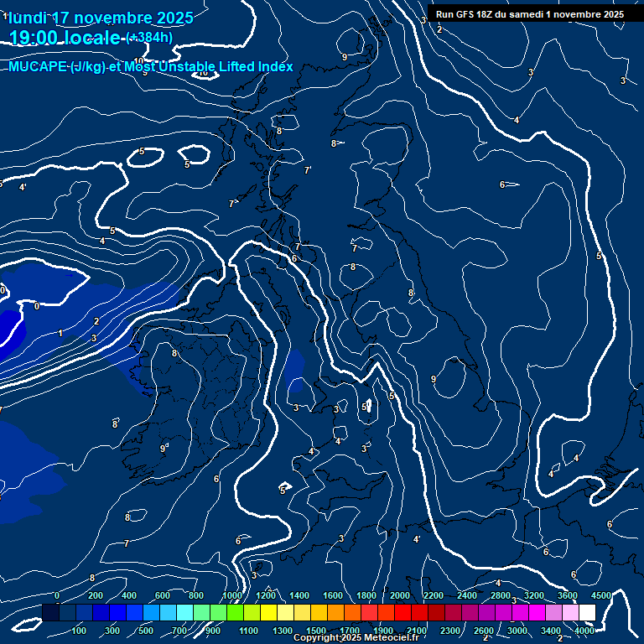644x644 pixels.
Task: Click the cyan 700–800 legend swatch
Action: click(184, 612)
